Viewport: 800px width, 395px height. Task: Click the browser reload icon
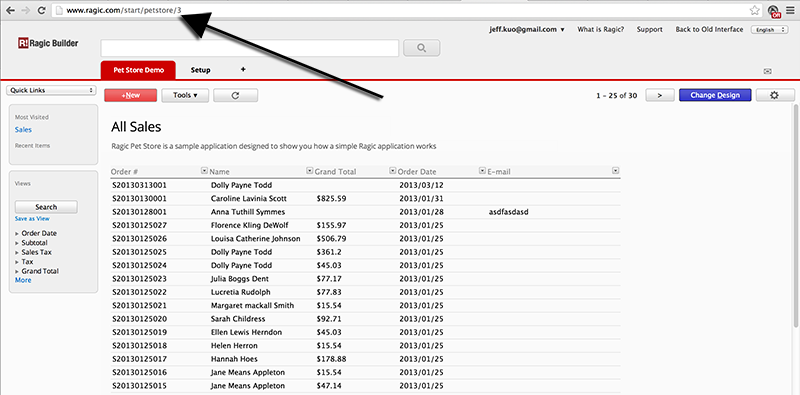coord(42,10)
